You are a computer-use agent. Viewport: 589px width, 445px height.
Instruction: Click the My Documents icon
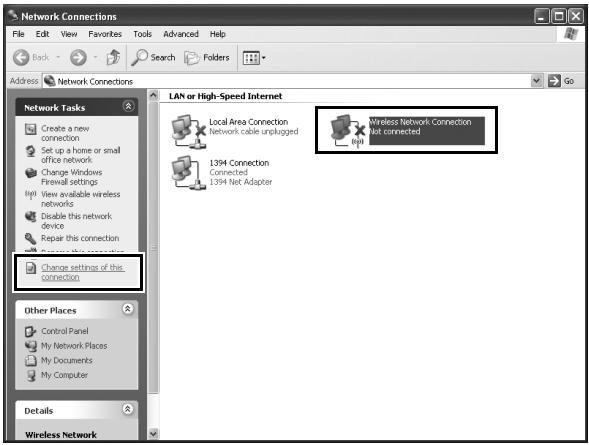[30, 361]
